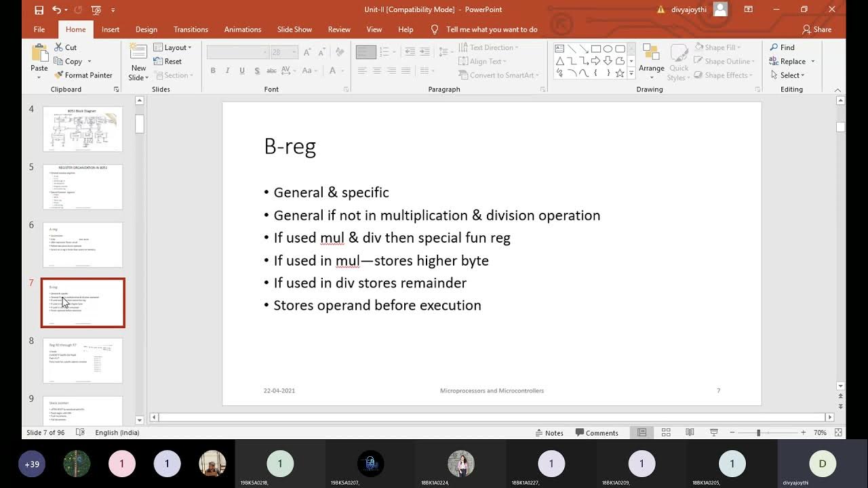Image resolution: width=868 pixels, height=488 pixels.
Task: Open the Font name combo box
Action: point(238,52)
